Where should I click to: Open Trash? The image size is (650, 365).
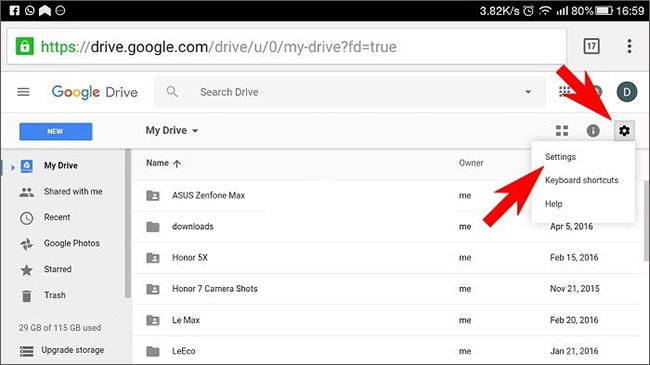pyautogui.click(x=55, y=295)
